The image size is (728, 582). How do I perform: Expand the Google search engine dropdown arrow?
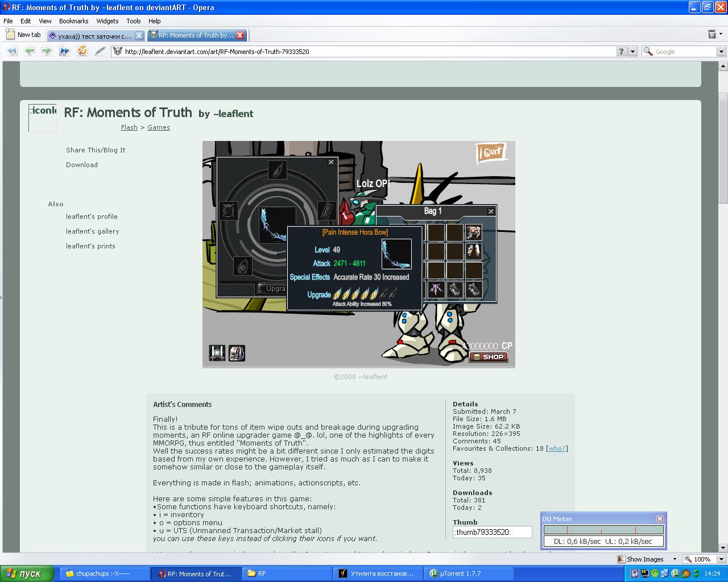721,52
